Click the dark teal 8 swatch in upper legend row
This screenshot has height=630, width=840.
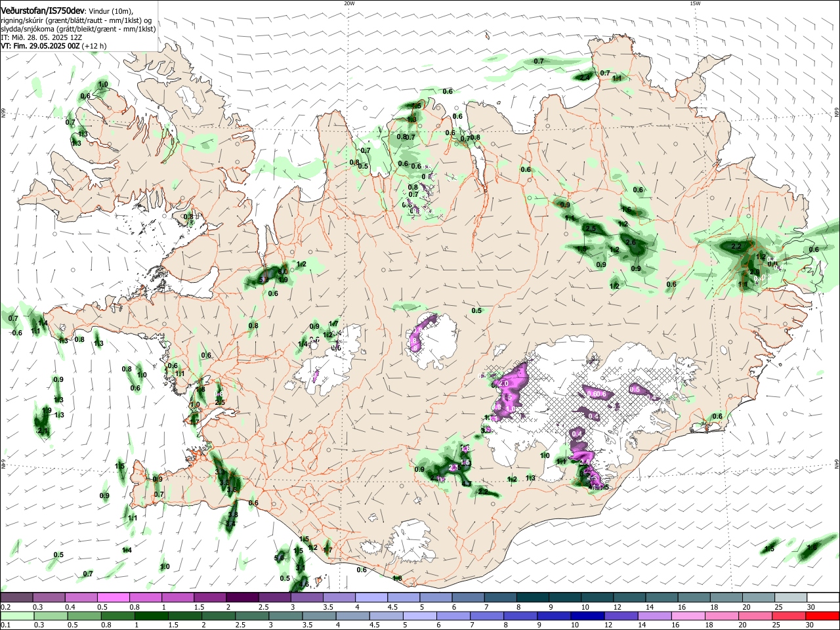pos(532,597)
